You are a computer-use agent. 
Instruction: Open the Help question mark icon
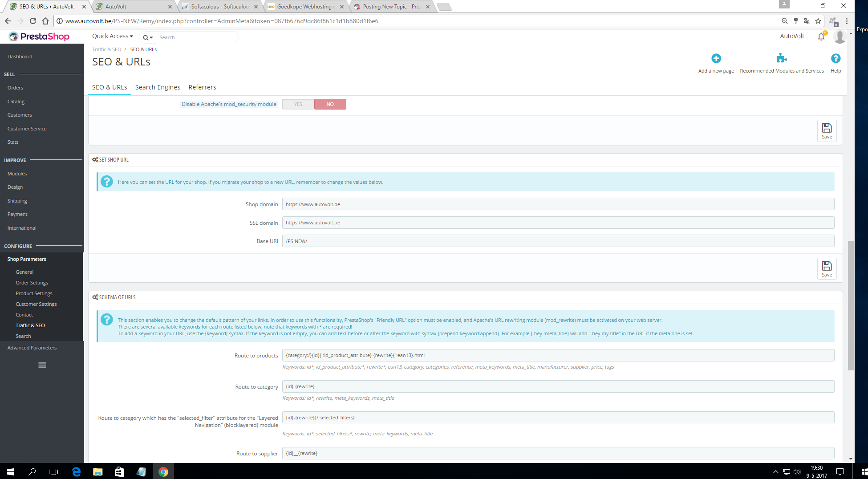pyautogui.click(x=836, y=58)
